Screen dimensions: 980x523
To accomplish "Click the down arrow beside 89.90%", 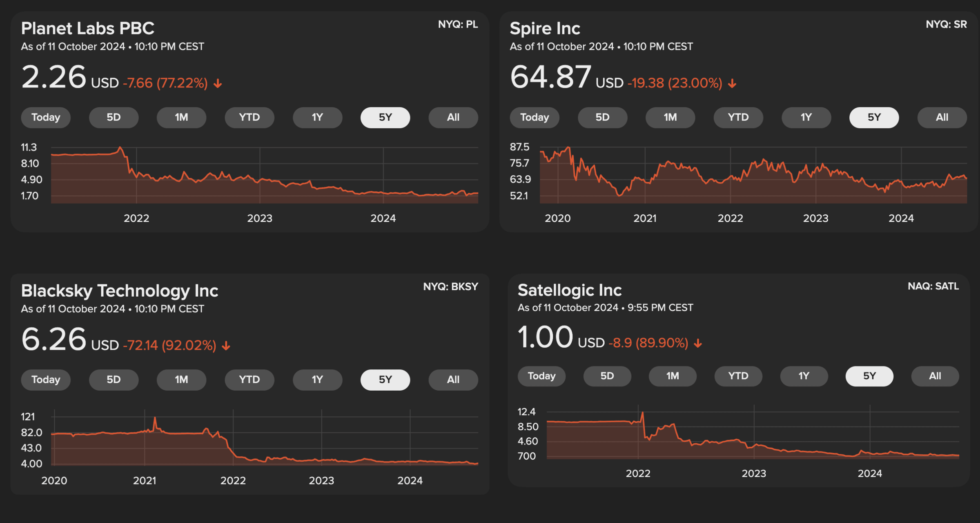I will tap(698, 343).
